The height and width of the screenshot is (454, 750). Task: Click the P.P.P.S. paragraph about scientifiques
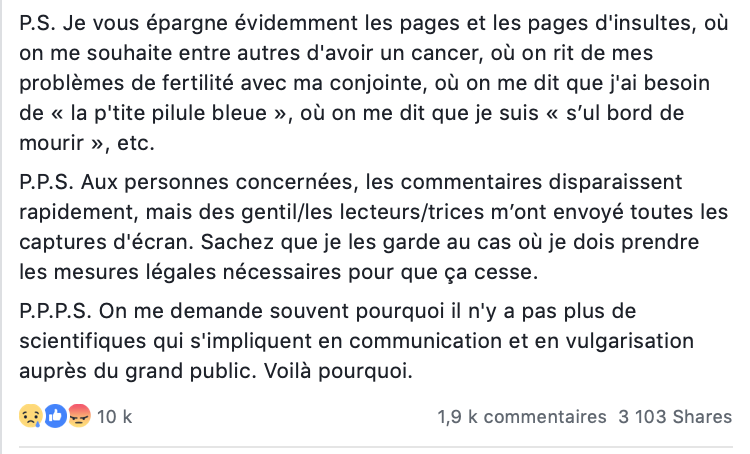tap(356, 341)
